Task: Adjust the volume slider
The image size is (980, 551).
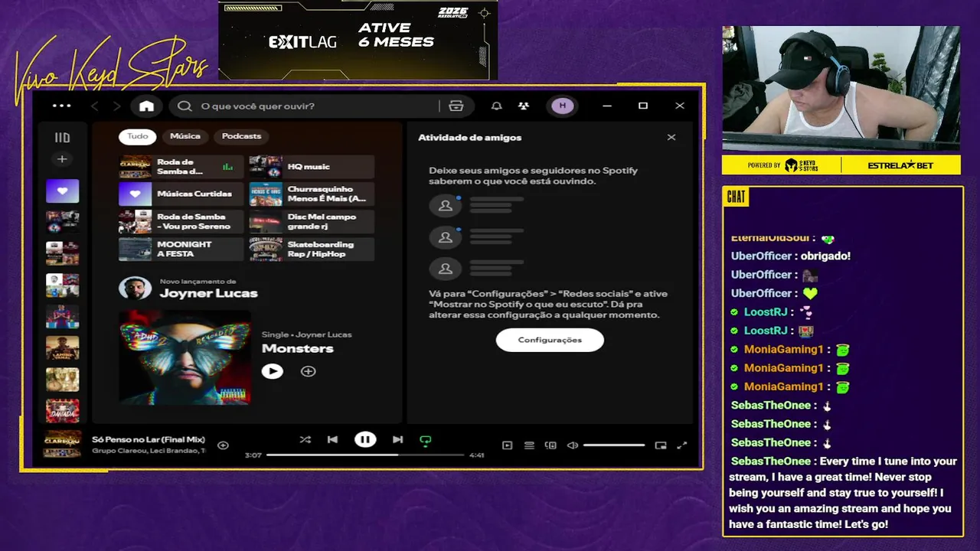Action: (x=614, y=445)
